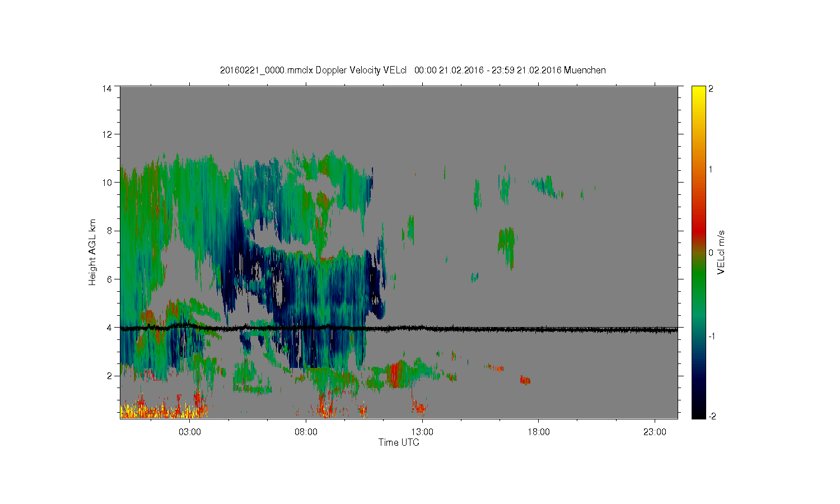Click the 'Time UTC' axis label

point(399,442)
